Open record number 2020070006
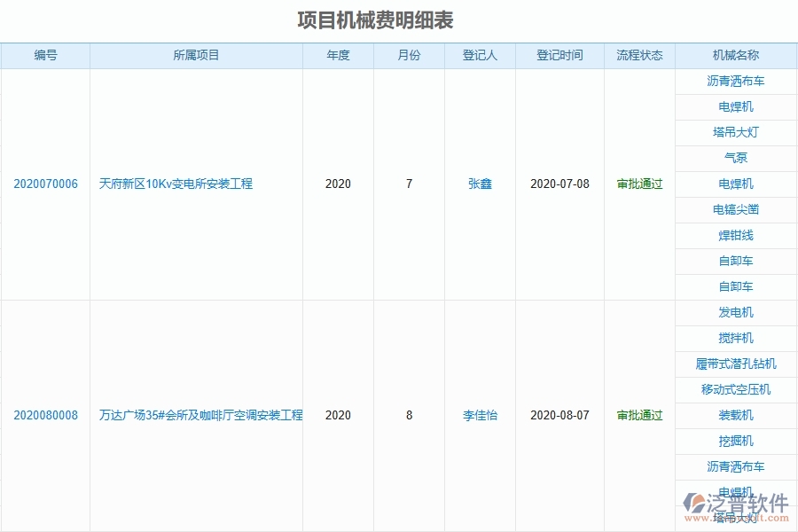The height and width of the screenshot is (532, 798). 45,184
